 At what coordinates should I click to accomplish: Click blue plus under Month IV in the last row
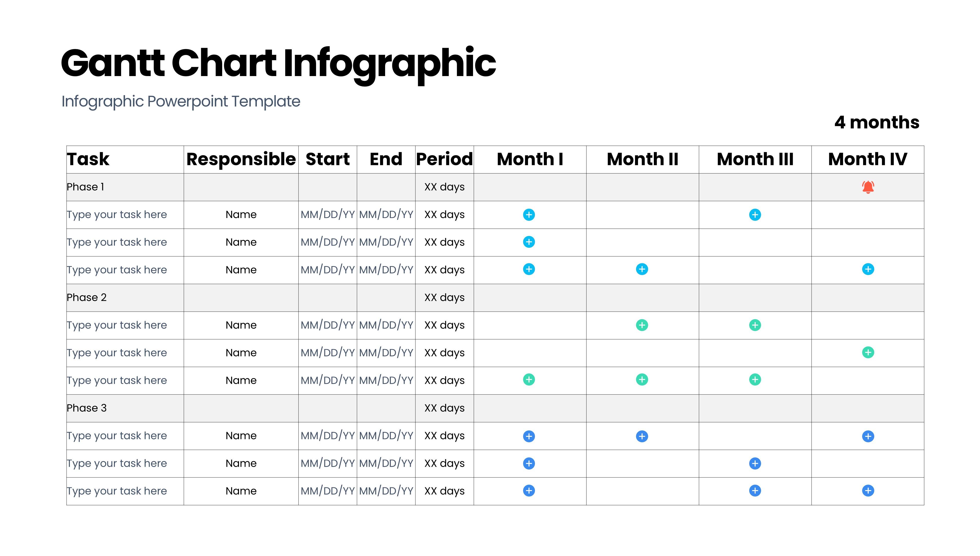coord(868,491)
